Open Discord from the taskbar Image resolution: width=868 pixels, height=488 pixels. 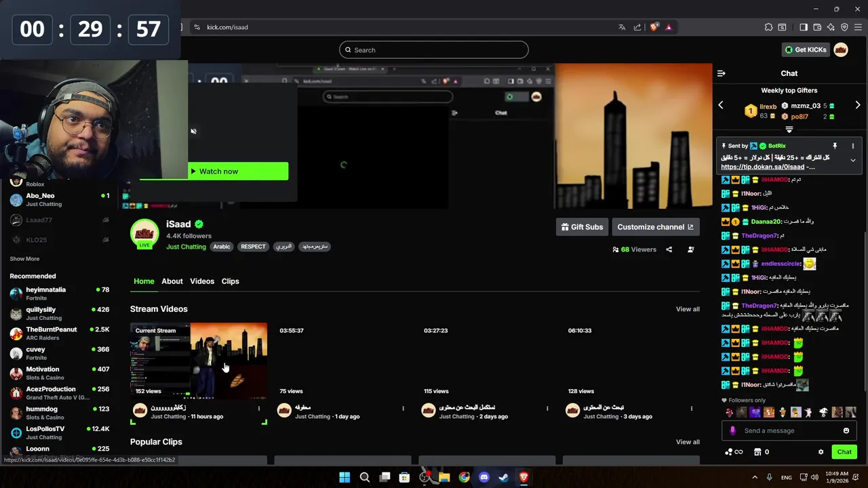pos(484,477)
